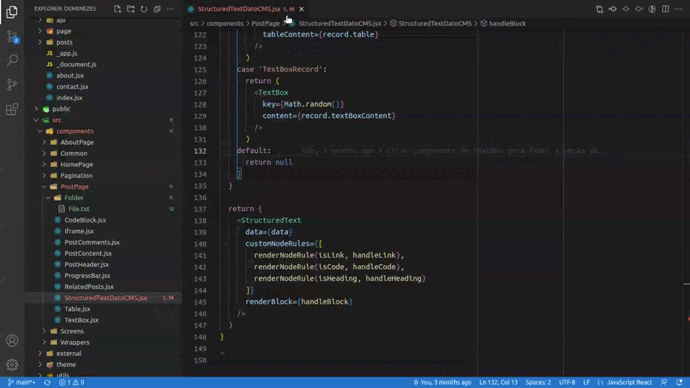Click the main* branch indicator
690x388 pixels.
pos(22,382)
